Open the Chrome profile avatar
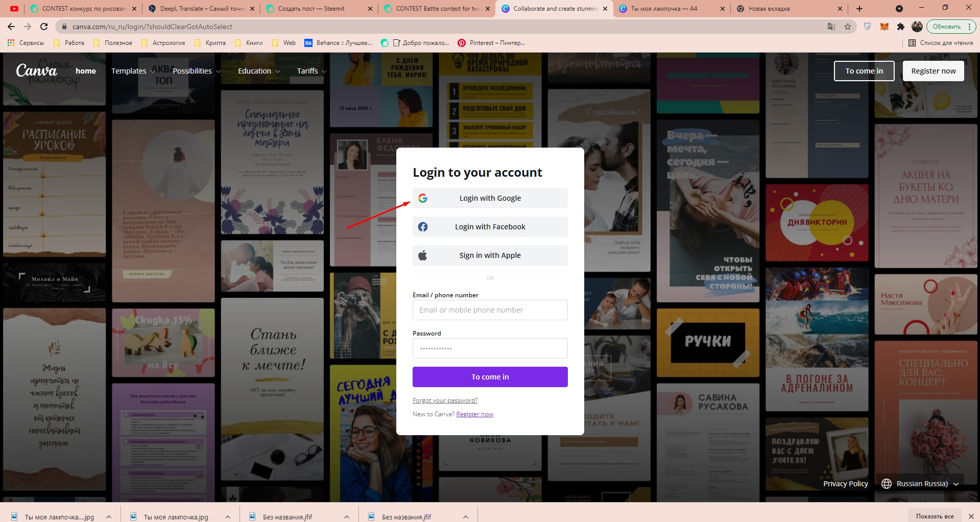980x522 pixels. pos(917,27)
